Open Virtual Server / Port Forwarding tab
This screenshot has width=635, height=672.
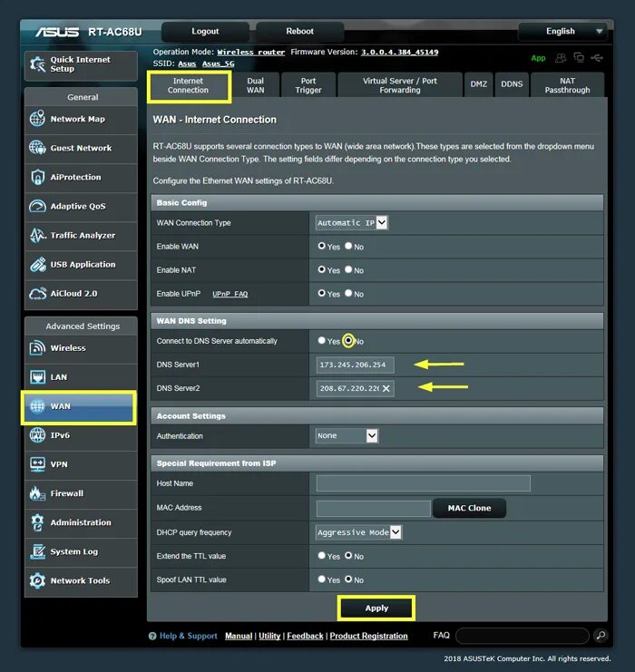point(400,86)
